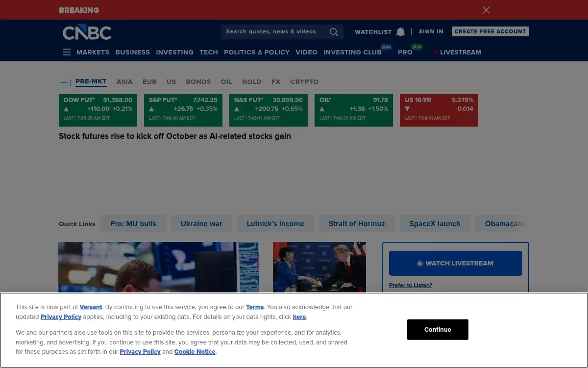Click SIGN IN

(x=431, y=31)
